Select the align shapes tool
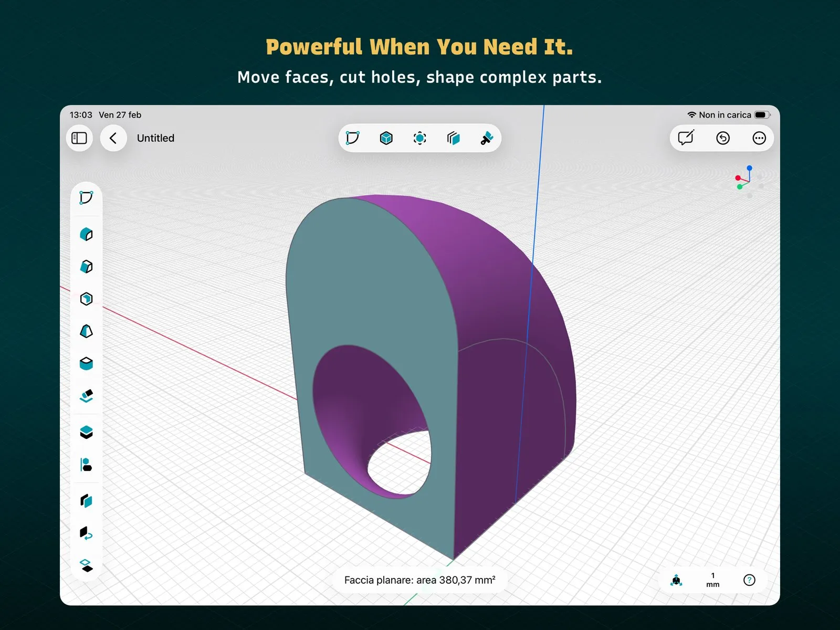This screenshot has width=840, height=630. pos(86,465)
